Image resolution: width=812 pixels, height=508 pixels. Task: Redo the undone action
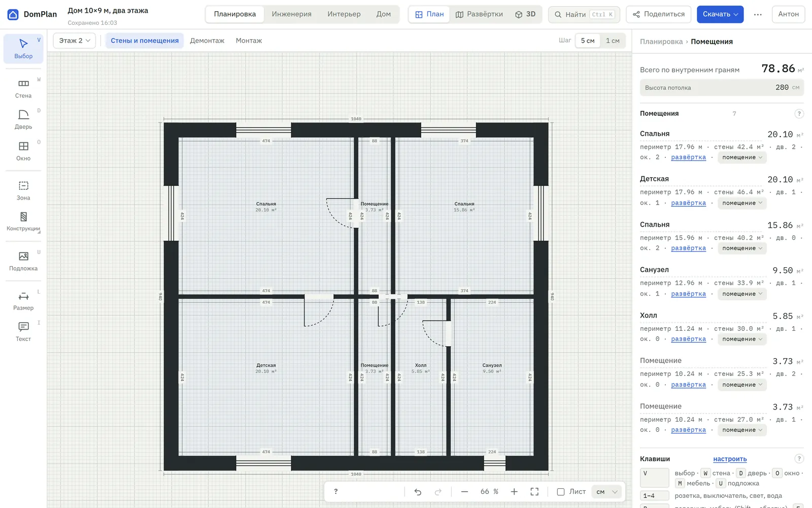(438, 492)
